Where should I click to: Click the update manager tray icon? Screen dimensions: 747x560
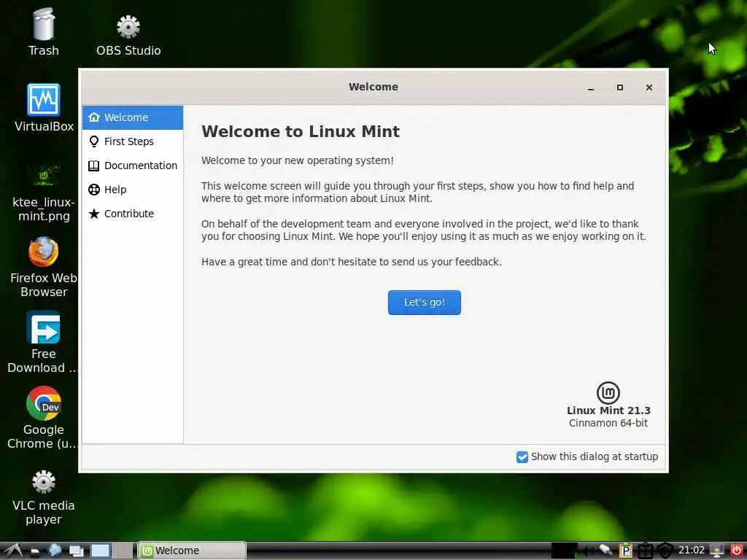[646, 551]
